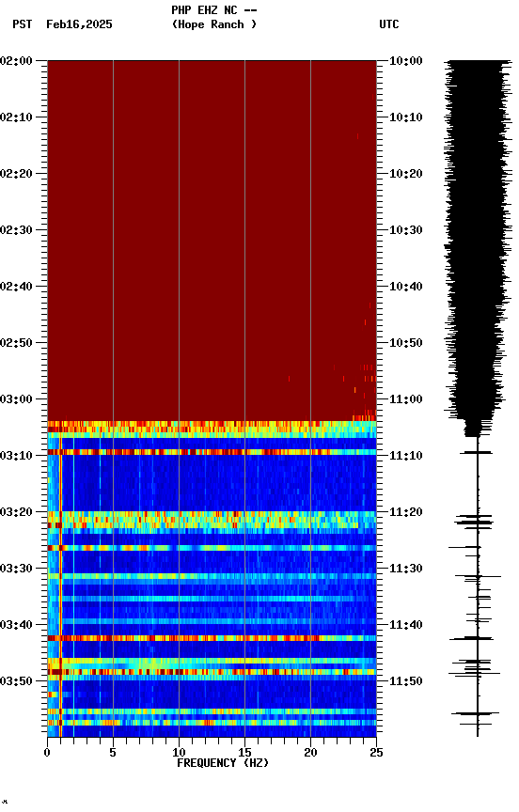Screen dimensions: 519x812
Task: Click the '15' frequency axis label
Action: (x=244, y=753)
